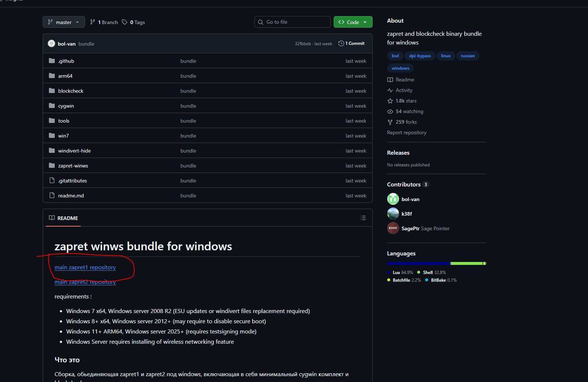Open SagePtr Sage Pointer profile name
Screen dimensions: 588x382
426,228
